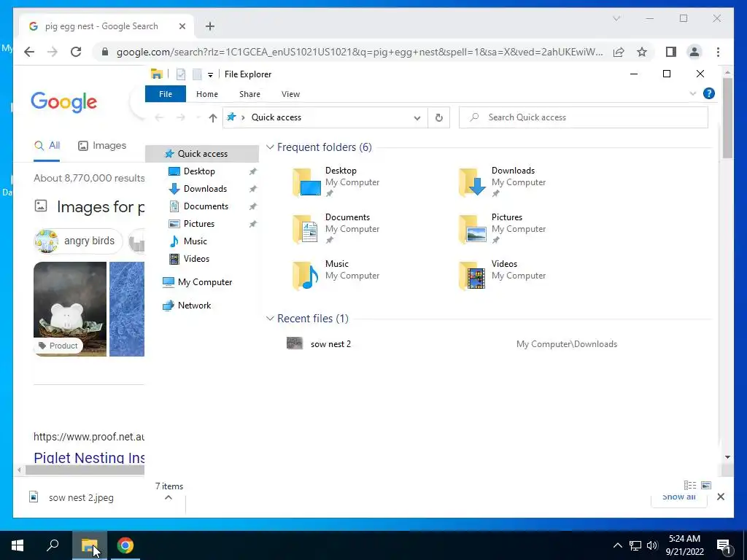The image size is (747, 560).
Task: Click Chrome icon in the taskbar
Action: point(125,545)
